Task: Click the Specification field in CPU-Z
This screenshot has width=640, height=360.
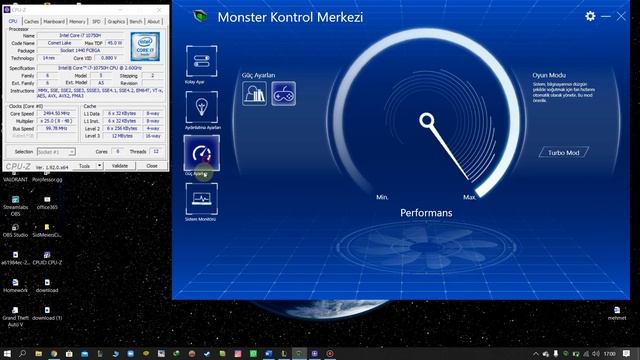Action: pyautogui.click(x=100, y=68)
